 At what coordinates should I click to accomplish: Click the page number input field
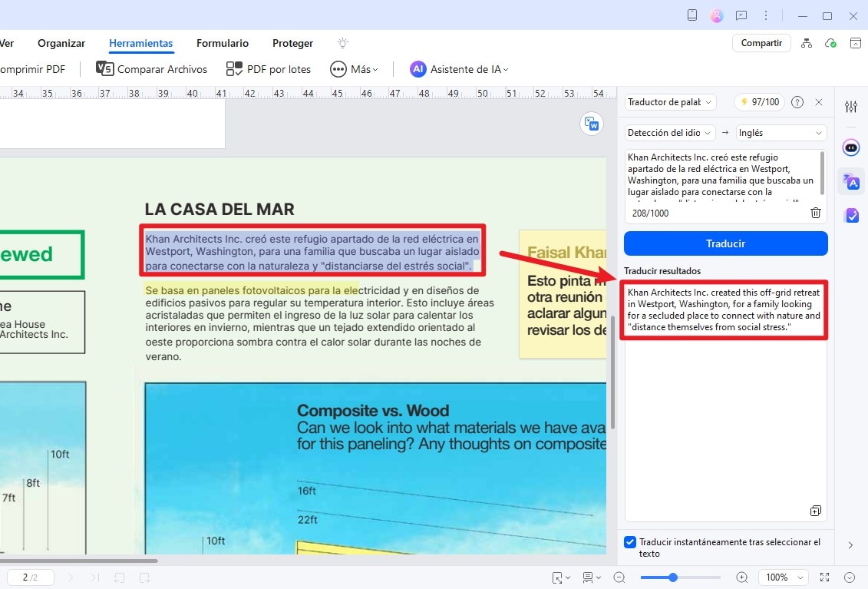pyautogui.click(x=31, y=577)
